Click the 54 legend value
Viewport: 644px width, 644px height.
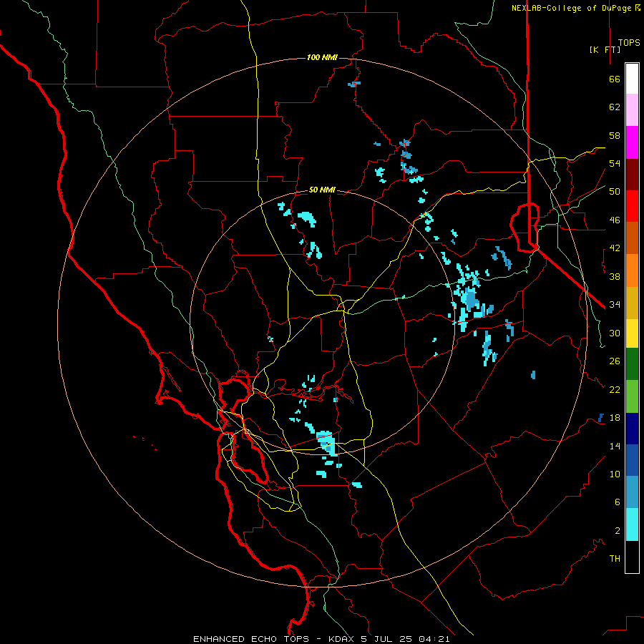615,163
